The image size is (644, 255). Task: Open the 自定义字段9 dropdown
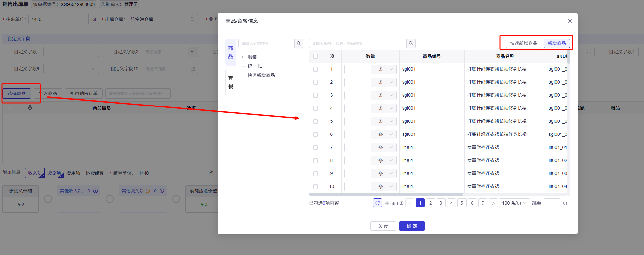point(71,69)
